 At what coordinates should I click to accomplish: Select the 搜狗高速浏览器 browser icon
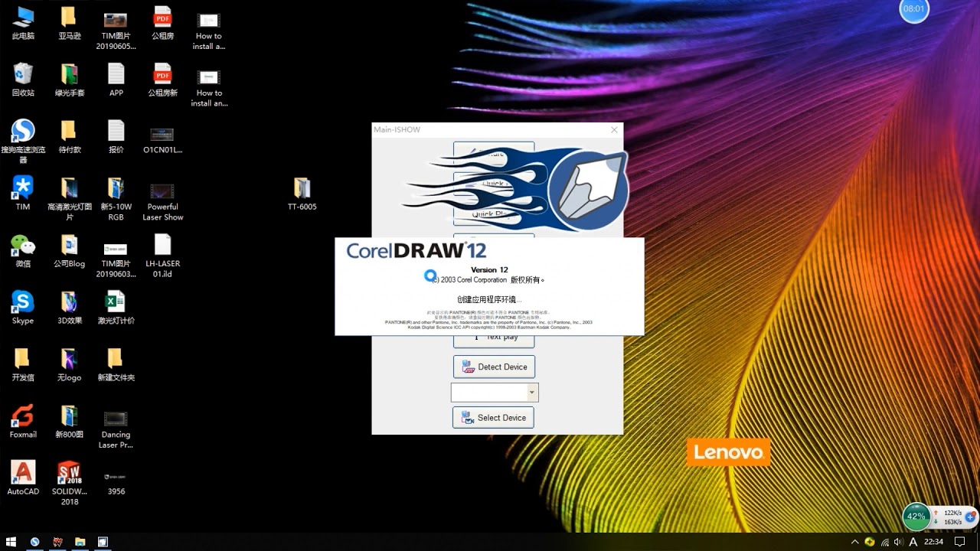tap(23, 141)
